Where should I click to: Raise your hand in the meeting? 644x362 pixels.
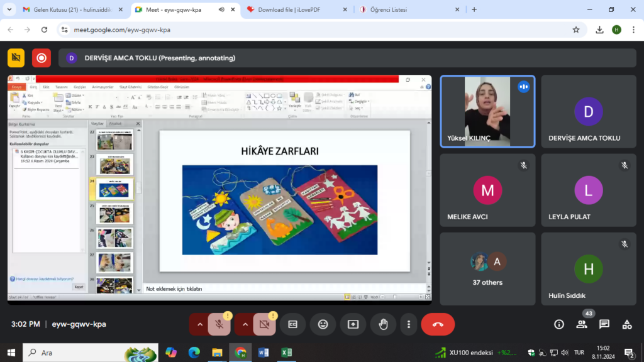pos(382,324)
